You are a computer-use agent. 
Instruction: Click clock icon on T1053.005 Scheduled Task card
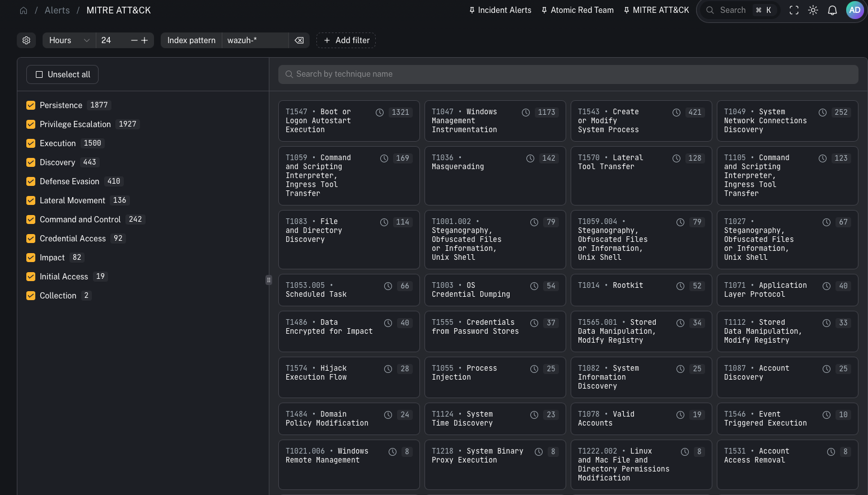(388, 286)
